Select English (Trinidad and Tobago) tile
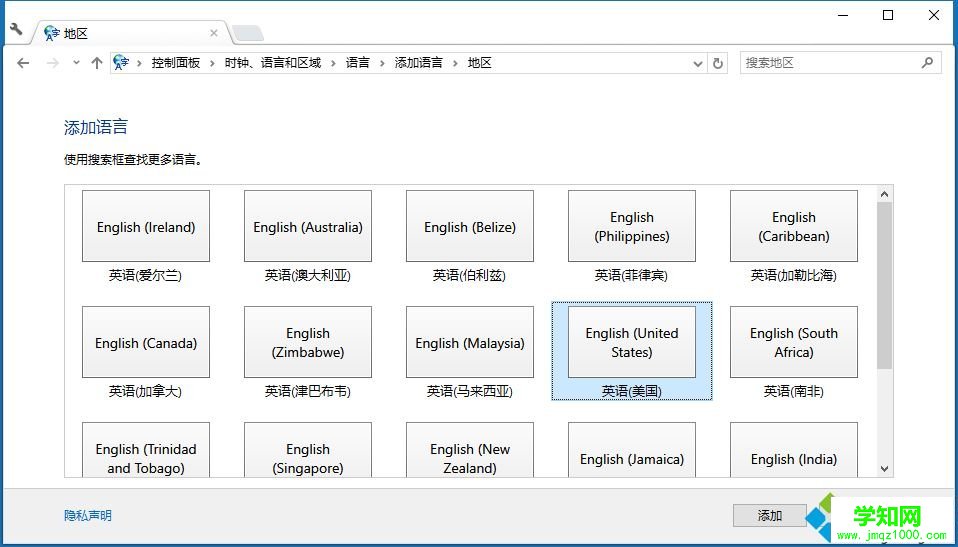The height and width of the screenshot is (547, 958). (x=146, y=450)
